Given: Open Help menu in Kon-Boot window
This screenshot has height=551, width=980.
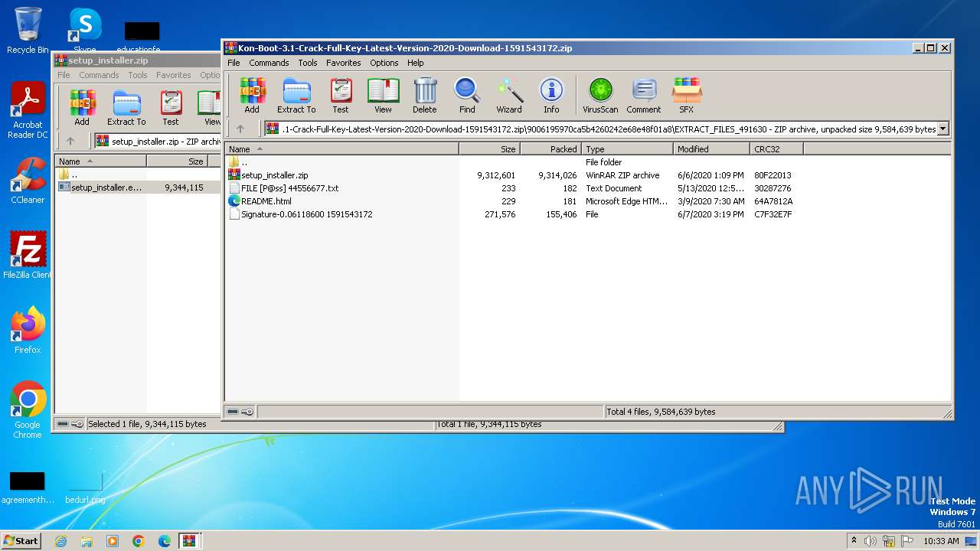Looking at the screenshot, I should coord(416,63).
